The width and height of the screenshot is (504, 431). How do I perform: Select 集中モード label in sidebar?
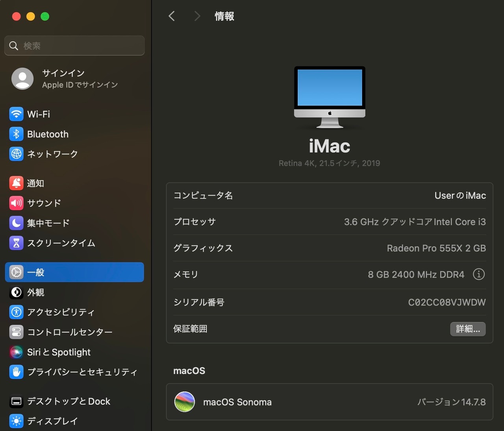(x=48, y=223)
